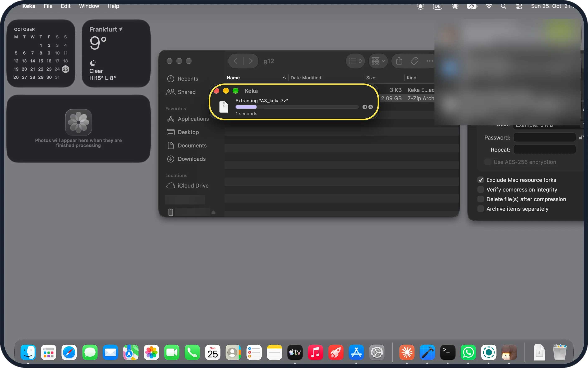Open Downloads in the Finder sidebar
The image size is (588, 368).
tap(186, 159)
